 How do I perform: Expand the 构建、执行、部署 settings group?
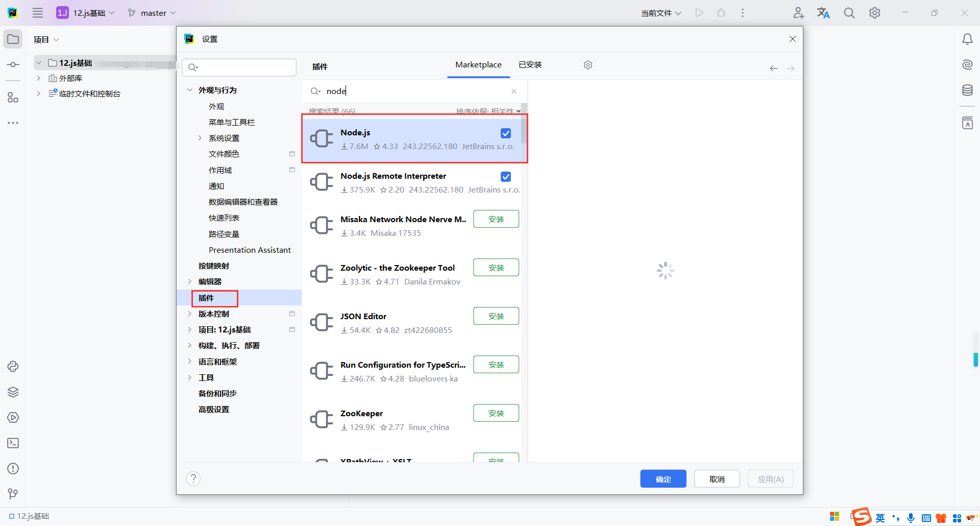coord(190,345)
